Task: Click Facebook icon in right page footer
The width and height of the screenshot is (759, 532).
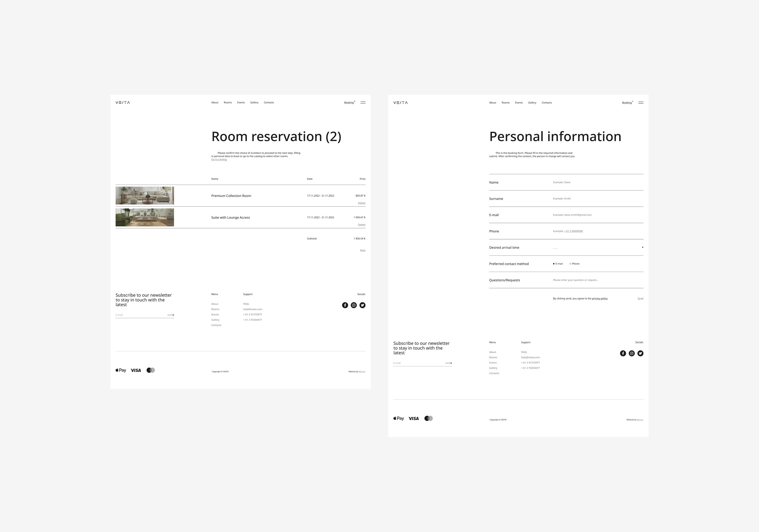Action: click(x=623, y=353)
